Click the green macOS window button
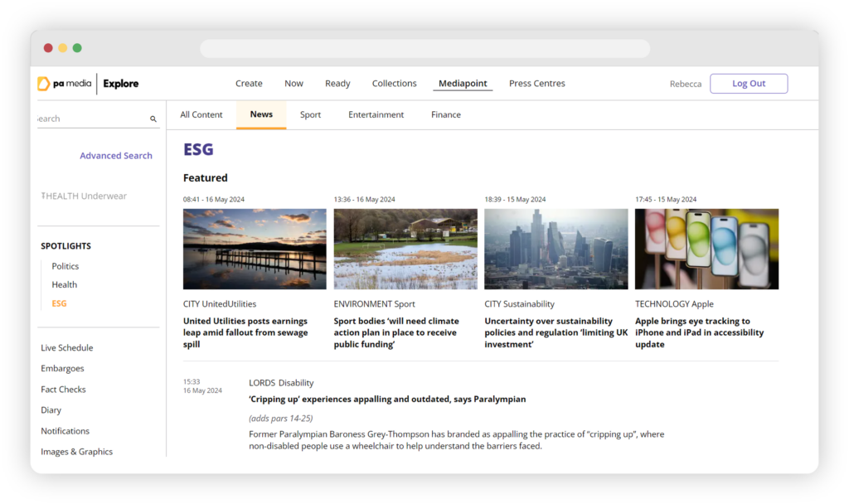This screenshot has width=849, height=504. click(x=77, y=48)
